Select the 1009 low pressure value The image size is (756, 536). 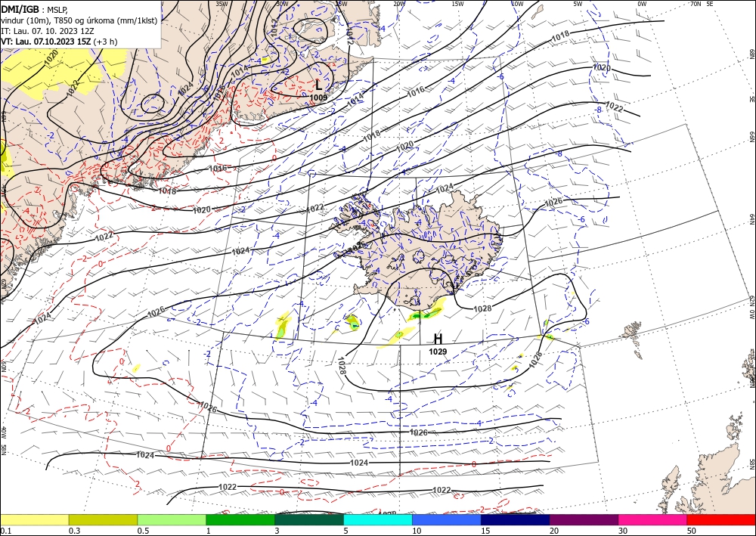pos(319,98)
